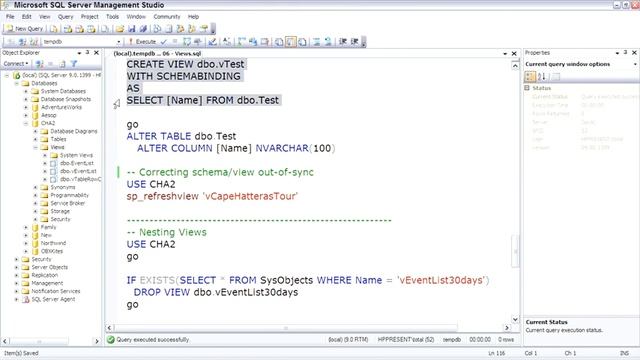Image resolution: width=640 pixels, height=360 pixels.
Task: Uncomment the selected lines
Action: pyautogui.click(x=328, y=41)
